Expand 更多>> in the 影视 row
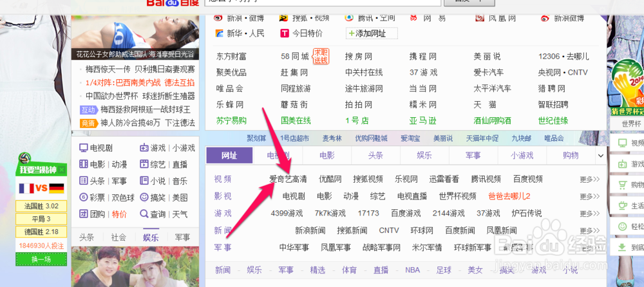 point(590,196)
